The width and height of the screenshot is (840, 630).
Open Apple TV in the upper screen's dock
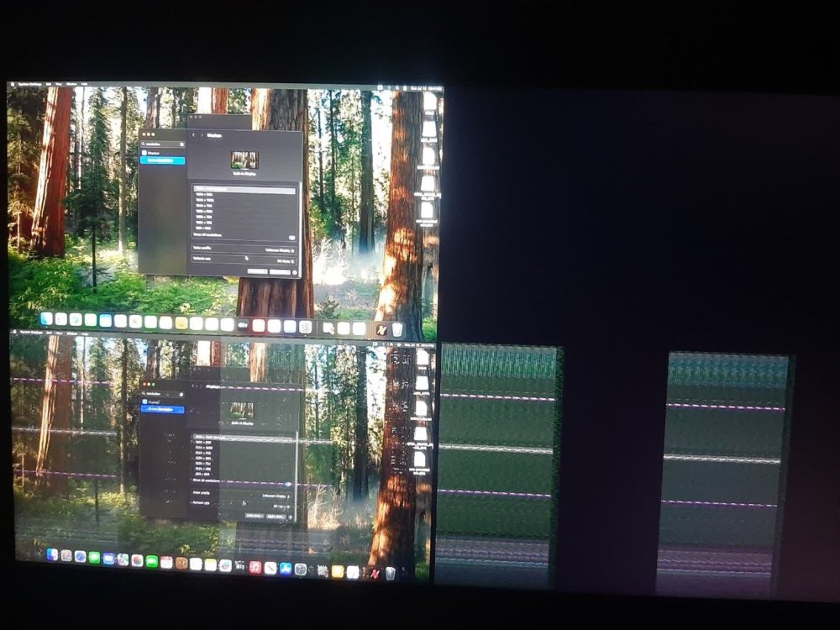coord(242,325)
